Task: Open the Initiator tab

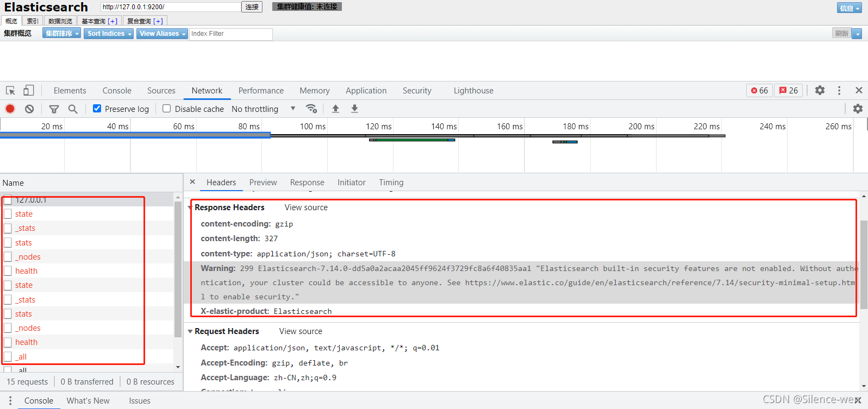Action: (x=352, y=183)
